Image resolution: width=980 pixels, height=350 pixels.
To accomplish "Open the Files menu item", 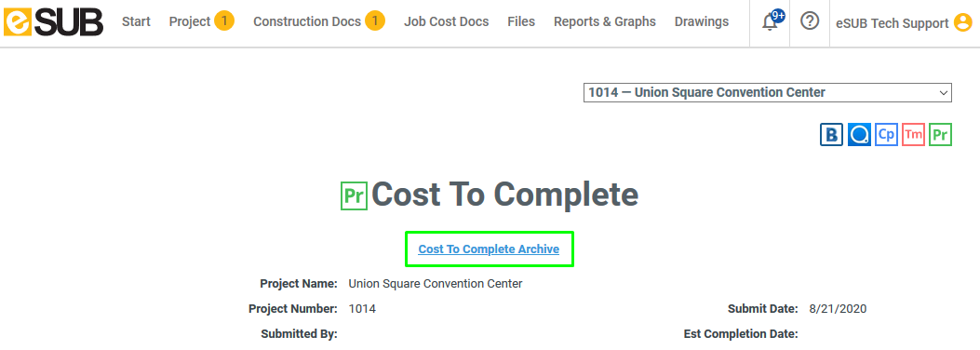I will tap(521, 22).
